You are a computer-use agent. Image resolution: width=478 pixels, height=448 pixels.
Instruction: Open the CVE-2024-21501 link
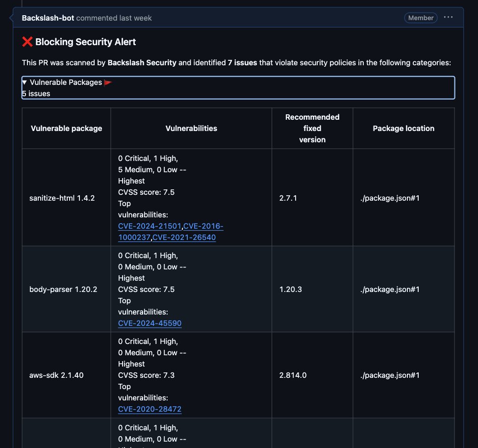(x=150, y=226)
